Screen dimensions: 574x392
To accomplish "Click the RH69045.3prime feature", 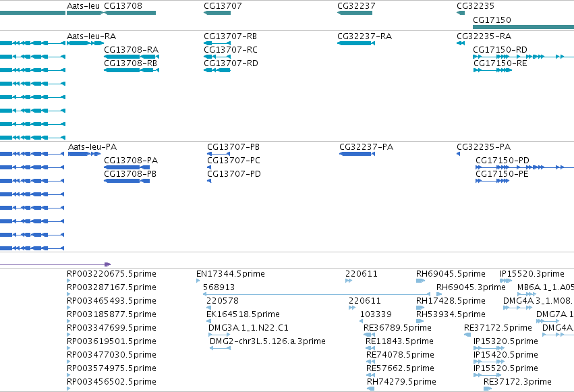I will 471,287.
